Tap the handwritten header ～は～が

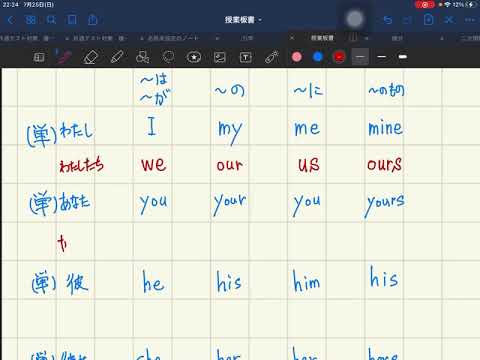click(155, 89)
